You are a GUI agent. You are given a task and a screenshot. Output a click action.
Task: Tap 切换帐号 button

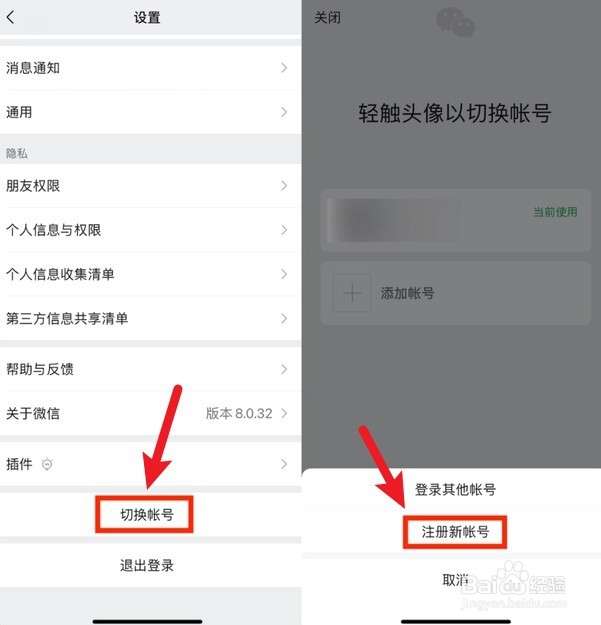(x=147, y=515)
